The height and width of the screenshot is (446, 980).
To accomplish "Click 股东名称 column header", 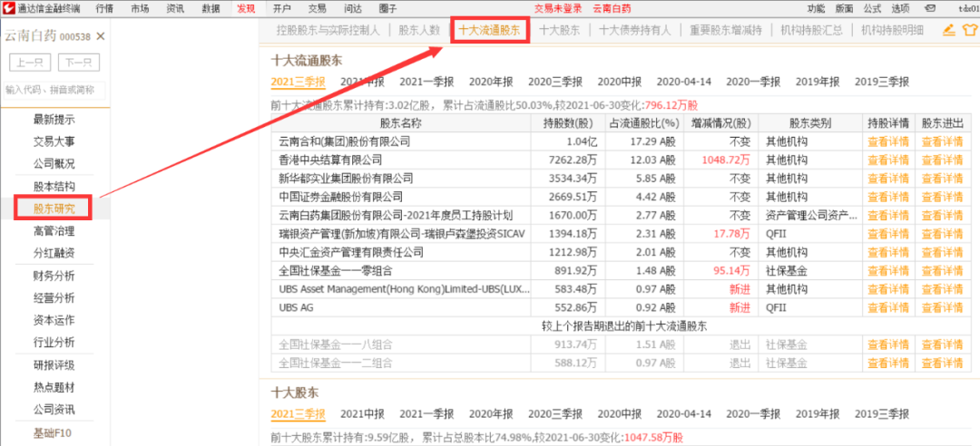I will click(x=400, y=123).
